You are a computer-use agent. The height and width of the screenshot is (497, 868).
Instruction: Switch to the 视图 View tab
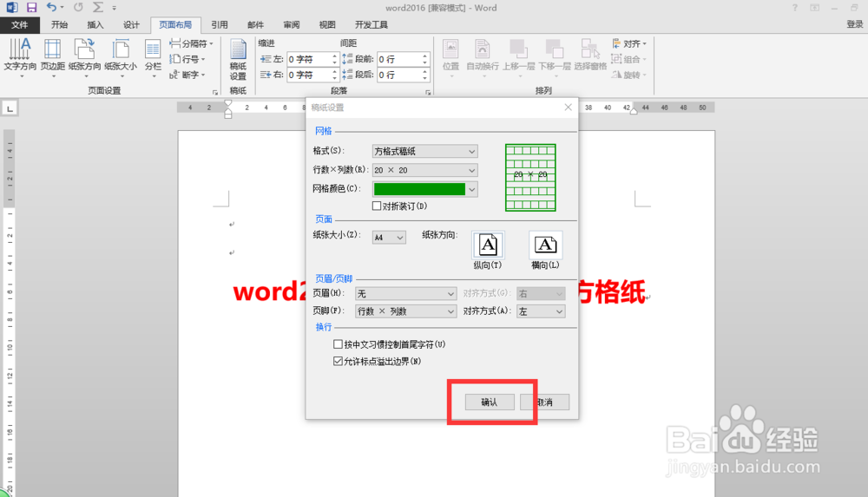(x=327, y=25)
